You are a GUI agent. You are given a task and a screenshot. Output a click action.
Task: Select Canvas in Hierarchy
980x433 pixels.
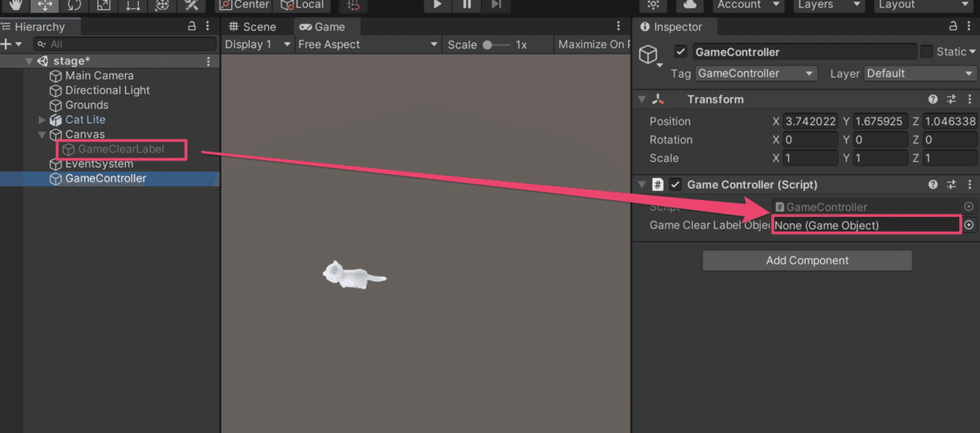[85, 135]
